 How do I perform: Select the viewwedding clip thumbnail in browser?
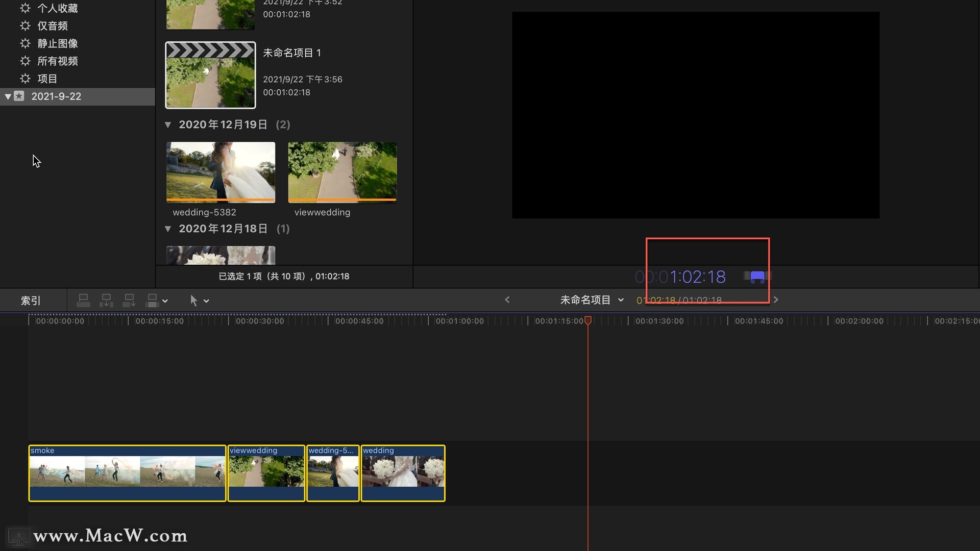click(x=342, y=172)
